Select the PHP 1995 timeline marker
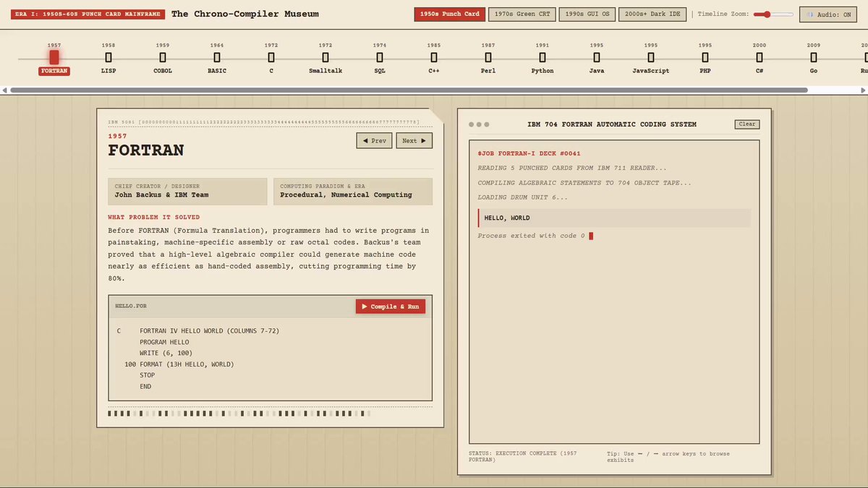The image size is (868, 488). click(x=705, y=59)
